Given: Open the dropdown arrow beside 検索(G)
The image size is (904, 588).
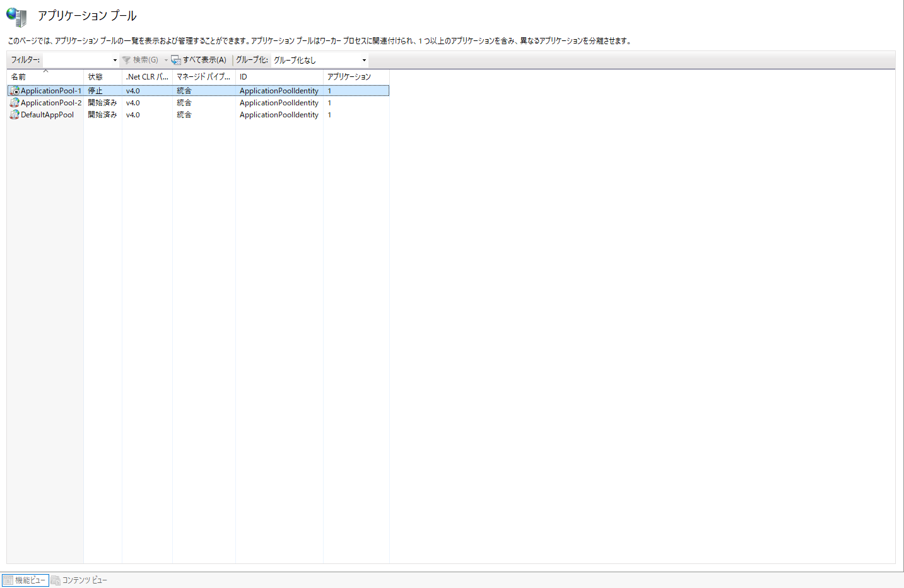Looking at the screenshot, I should pos(166,60).
